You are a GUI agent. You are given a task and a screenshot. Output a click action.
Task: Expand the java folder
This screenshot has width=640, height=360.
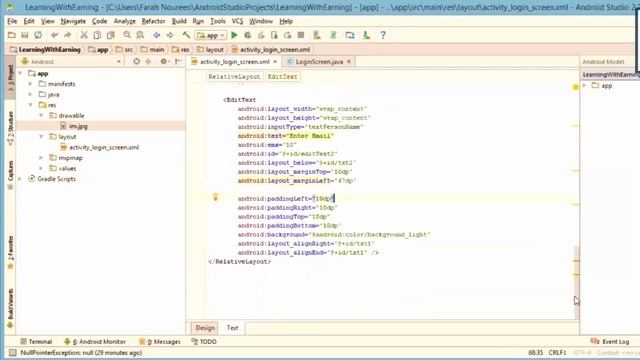pyautogui.click(x=31, y=95)
